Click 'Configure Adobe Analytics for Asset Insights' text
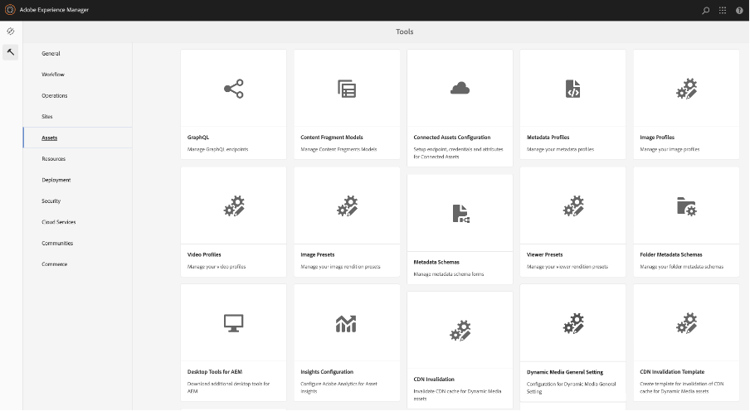750x411 pixels. click(339, 388)
